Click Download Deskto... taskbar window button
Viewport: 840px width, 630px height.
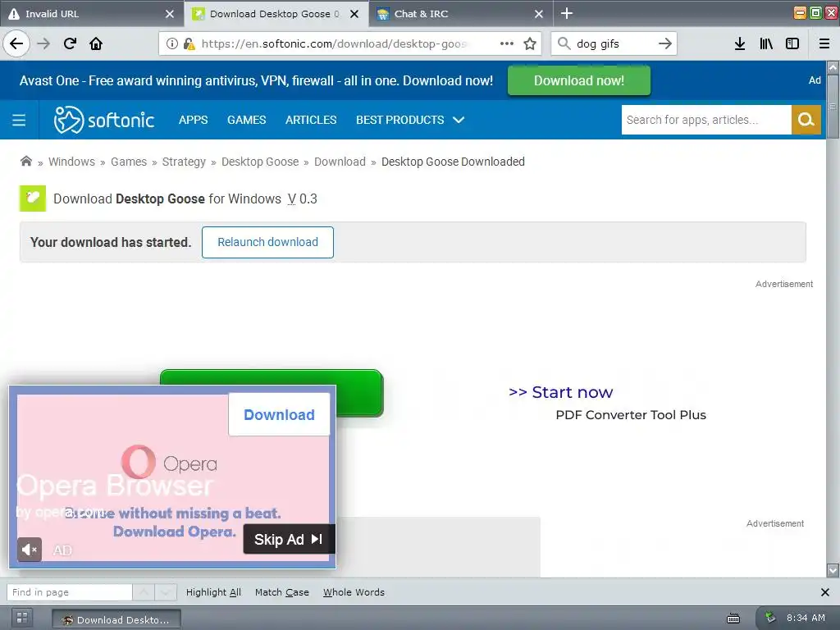click(116, 619)
